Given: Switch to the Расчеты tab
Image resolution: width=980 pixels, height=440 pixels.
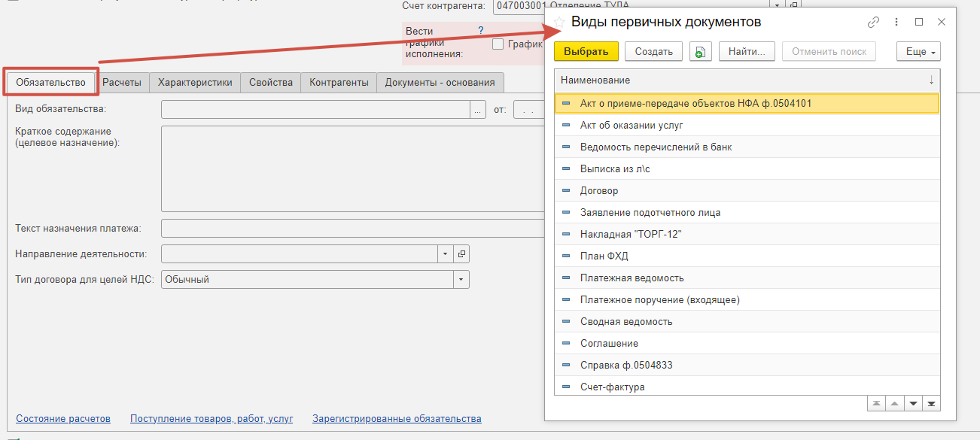Looking at the screenshot, I should click(122, 83).
